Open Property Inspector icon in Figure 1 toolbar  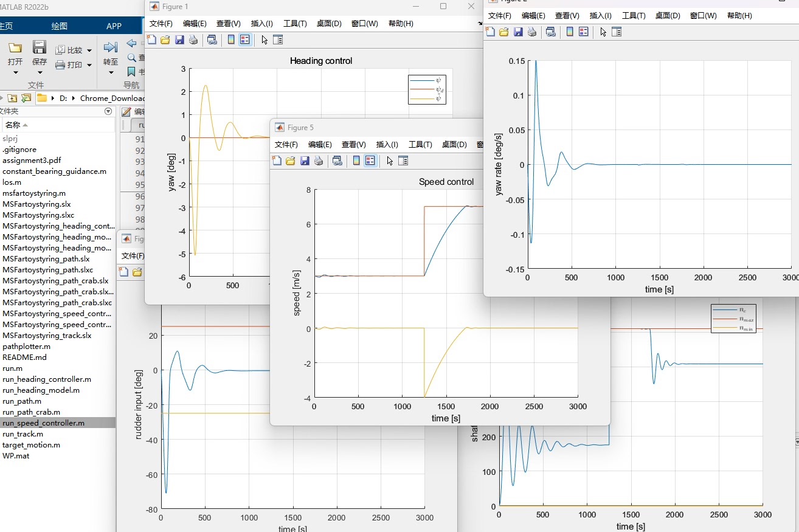pos(278,40)
